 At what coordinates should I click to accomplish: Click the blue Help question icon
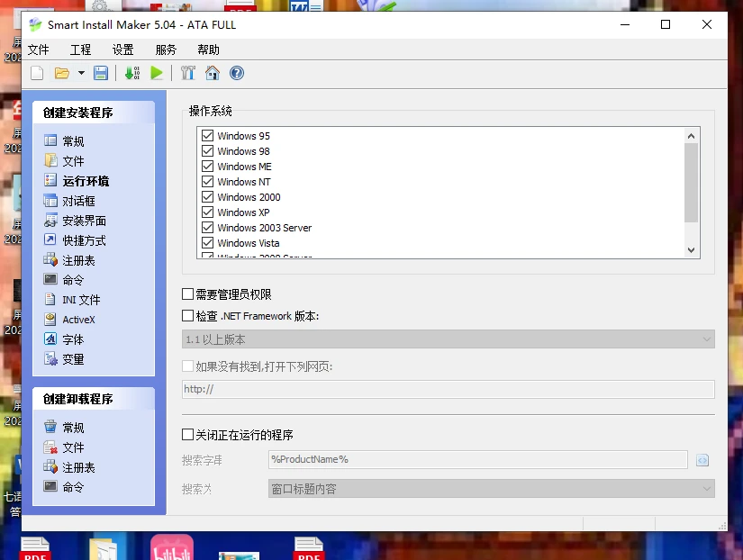237,74
